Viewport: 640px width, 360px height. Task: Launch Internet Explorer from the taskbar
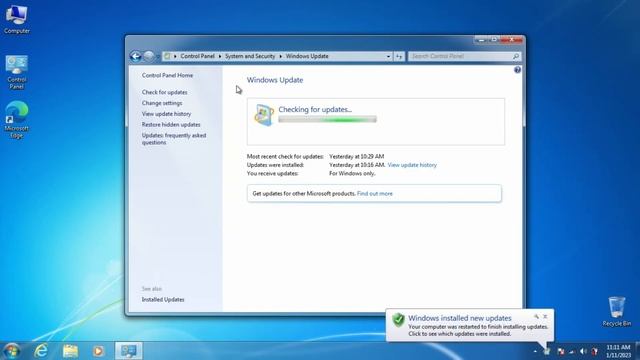41,351
